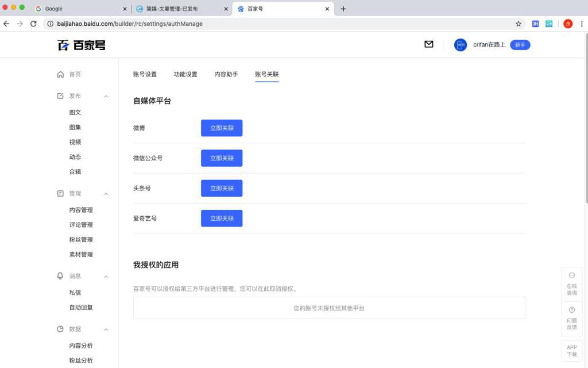Image resolution: width=588 pixels, height=368 pixels.
Task: Click the crifan user avatar
Action: pyautogui.click(x=460, y=45)
